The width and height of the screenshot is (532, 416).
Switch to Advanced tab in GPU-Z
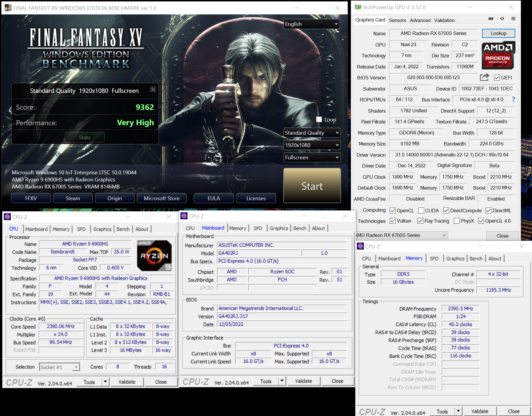pos(420,20)
